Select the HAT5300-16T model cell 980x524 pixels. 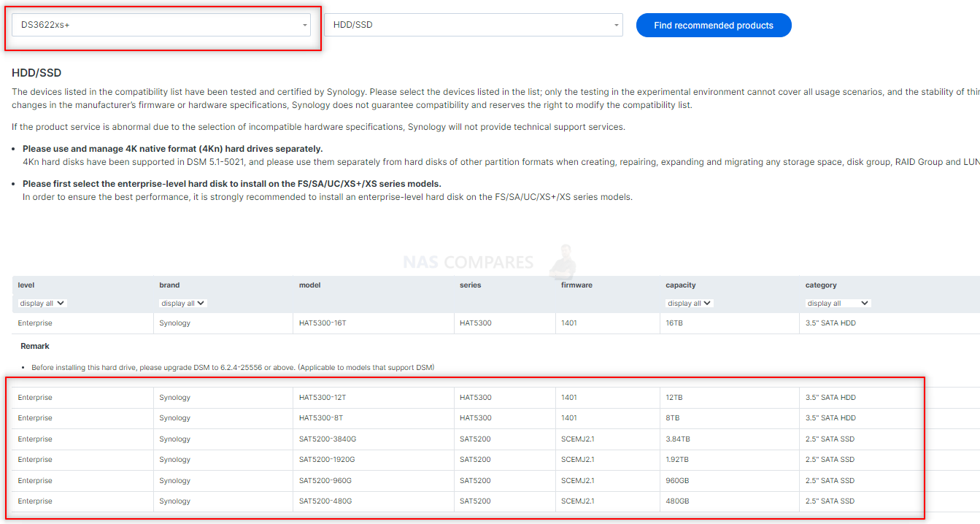pos(323,323)
